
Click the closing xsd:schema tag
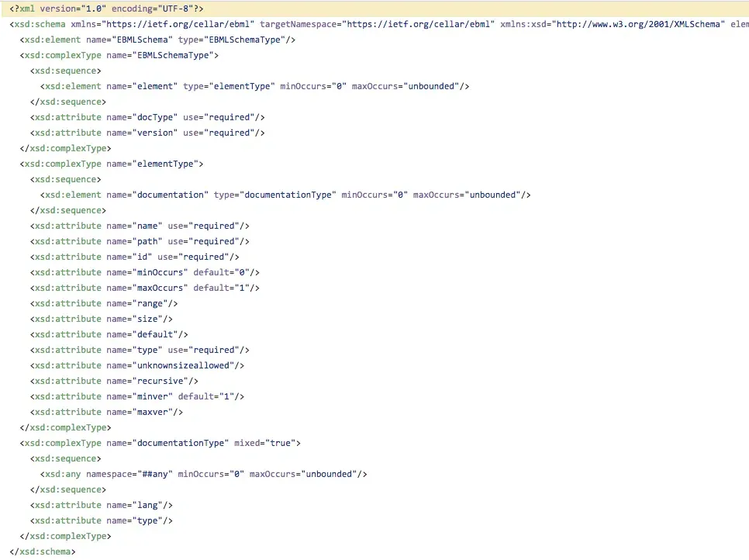(43, 551)
